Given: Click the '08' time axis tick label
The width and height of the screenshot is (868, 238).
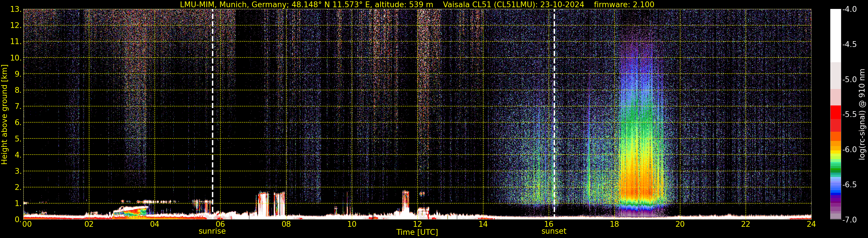Looking at the screenshot, I should [x=286, y=224].
